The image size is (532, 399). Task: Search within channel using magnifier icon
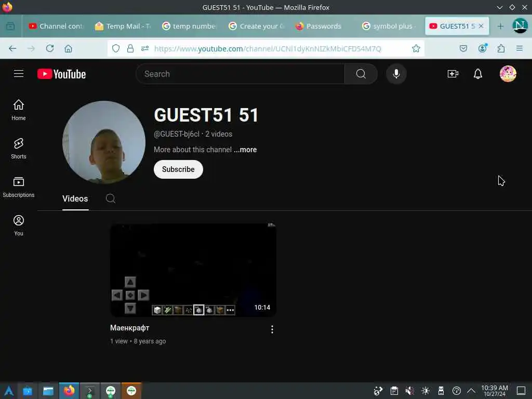tap(110, 198)
